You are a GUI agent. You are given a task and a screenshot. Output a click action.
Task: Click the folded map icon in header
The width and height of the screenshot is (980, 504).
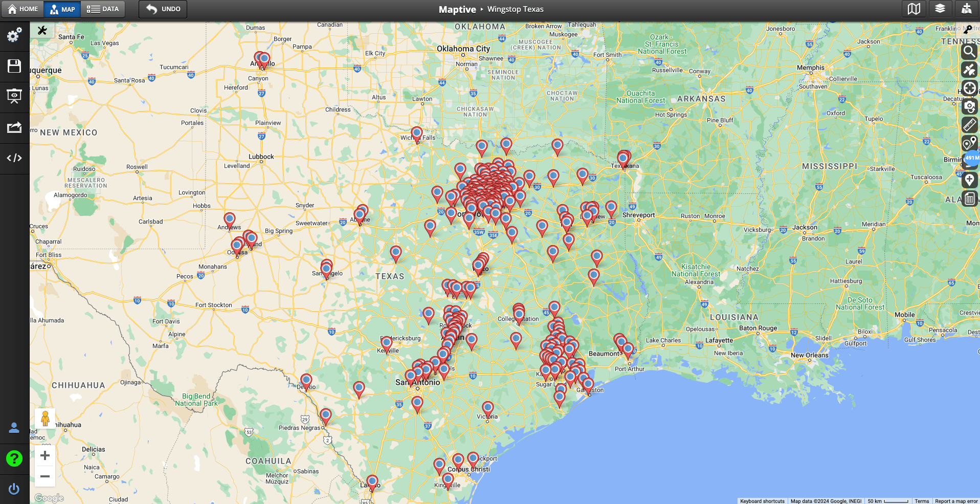(914, 9)
